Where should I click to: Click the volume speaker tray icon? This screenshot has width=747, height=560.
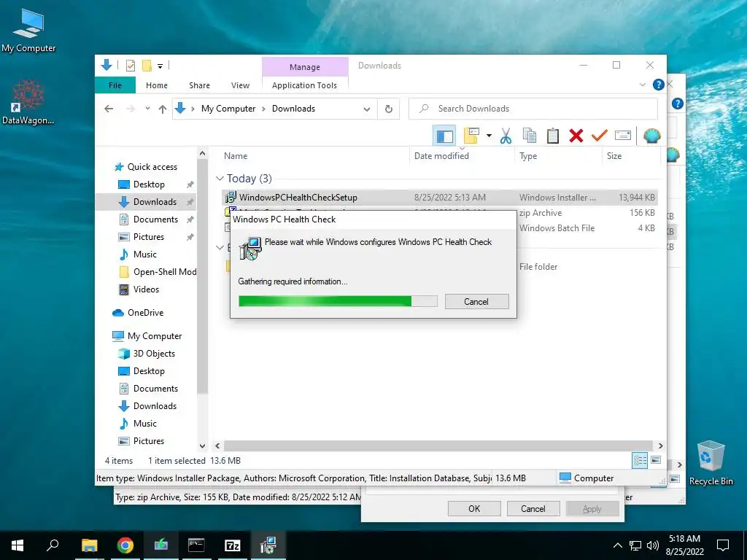[653, 545]
